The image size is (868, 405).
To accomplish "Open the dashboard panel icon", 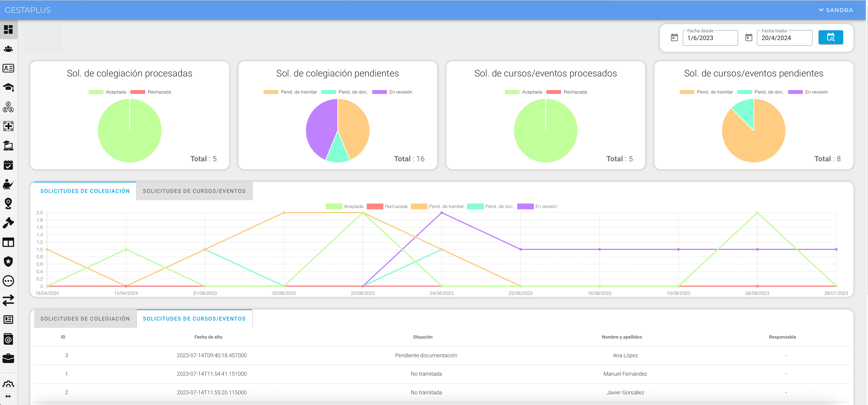I will 8,29.
